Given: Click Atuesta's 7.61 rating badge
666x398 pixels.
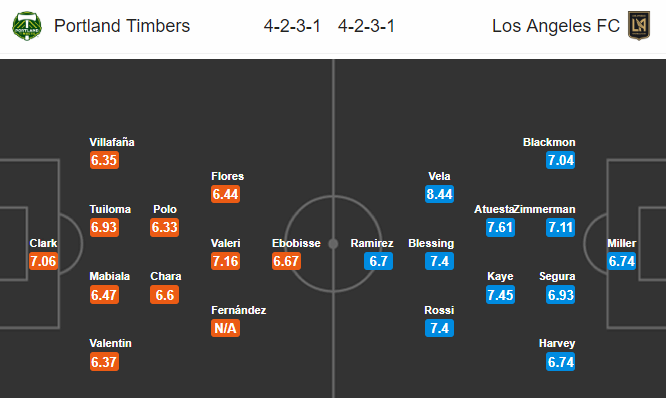Looking at the screenshot, I should pyautogui.click(x=500, y=227).
